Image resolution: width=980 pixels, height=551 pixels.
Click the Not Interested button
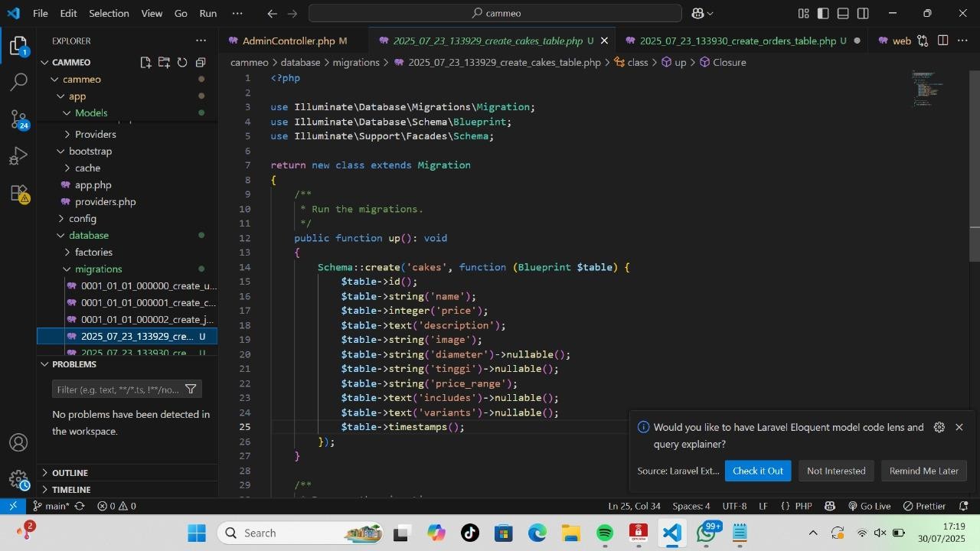click(835, 471)
